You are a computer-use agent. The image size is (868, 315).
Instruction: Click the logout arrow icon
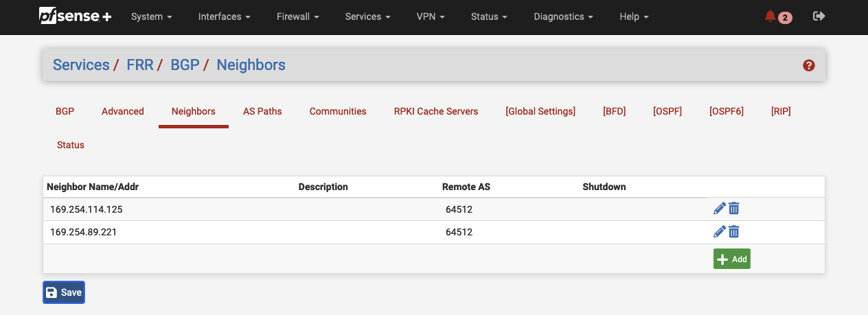pyautogui.click(x=819, y=16)
